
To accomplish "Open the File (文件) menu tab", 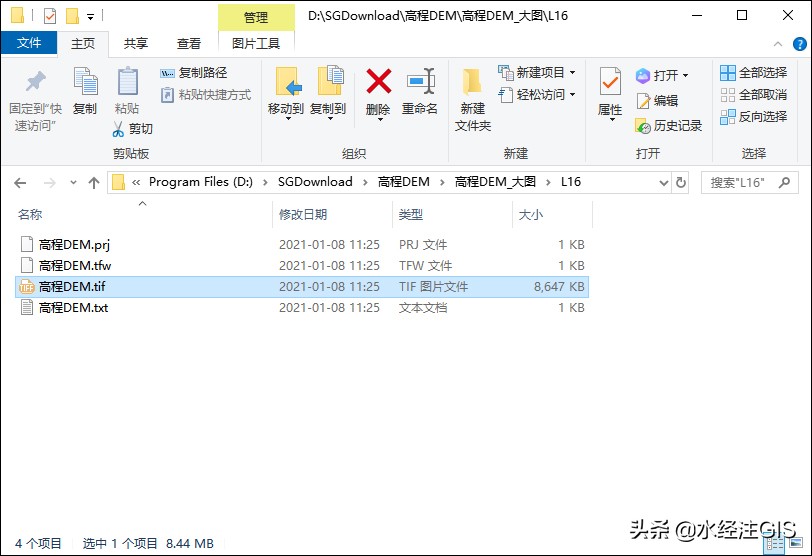I will coord(29,43).
